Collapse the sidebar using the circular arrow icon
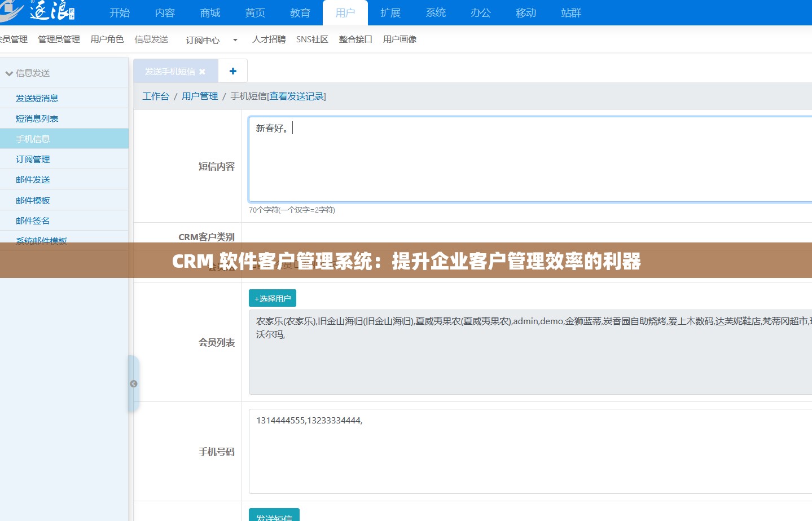The height and width of the screenshot is (521, 812). coord(134,383)
